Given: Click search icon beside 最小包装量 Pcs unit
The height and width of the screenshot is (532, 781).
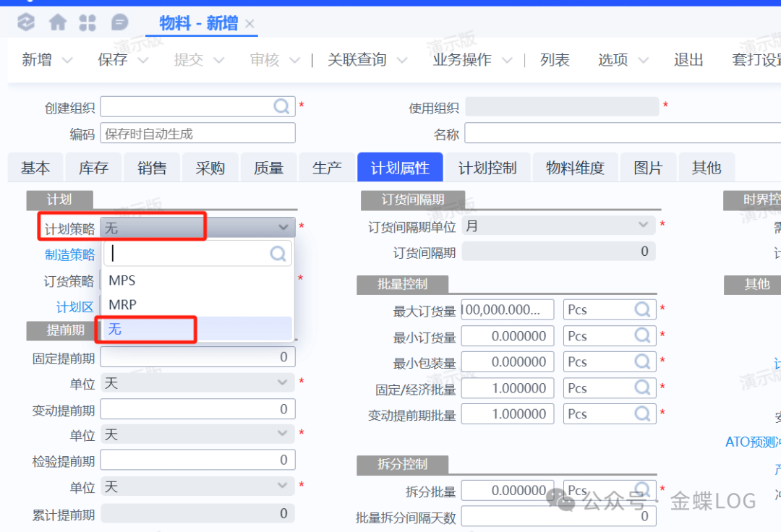Looking at the screenshot, I should 643,362.
